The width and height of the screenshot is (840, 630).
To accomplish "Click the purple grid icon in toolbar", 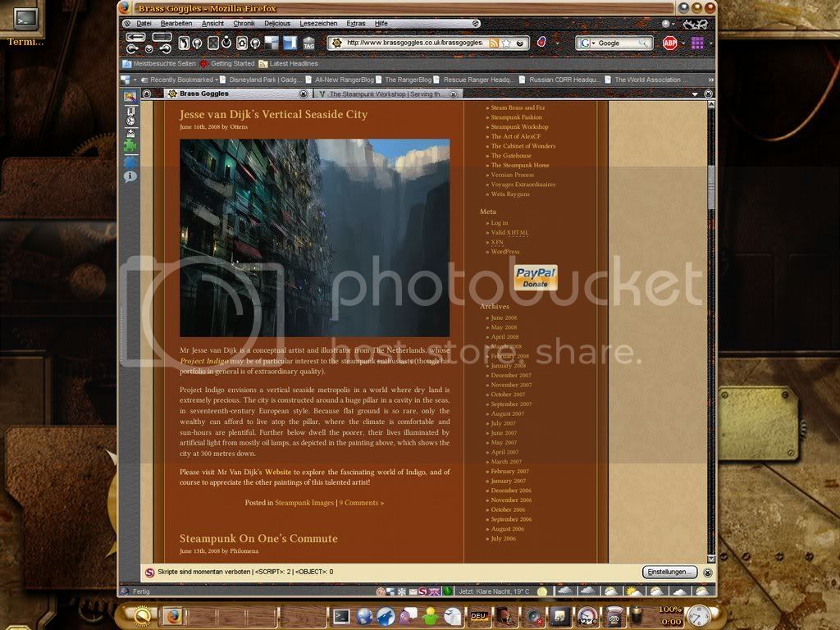I will click(x=697, y=43).
